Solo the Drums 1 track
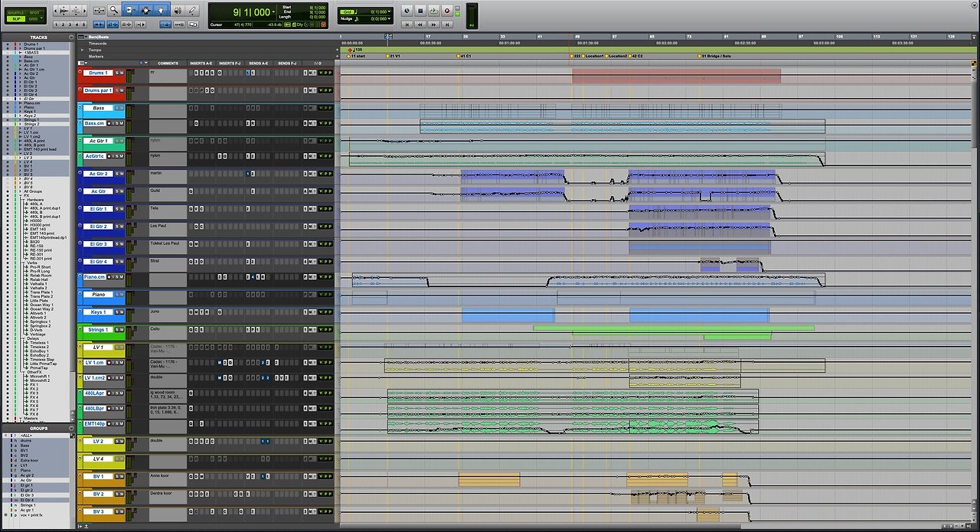 click(x=117, y=73)
